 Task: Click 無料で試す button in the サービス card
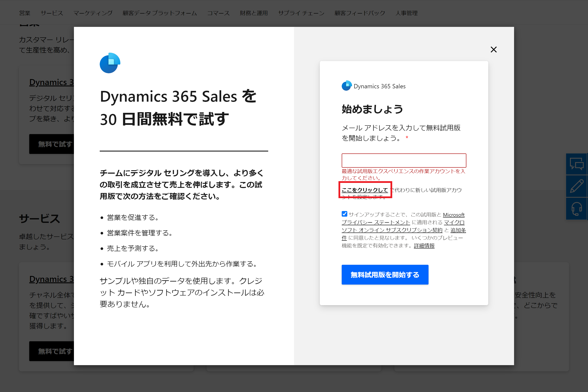pos(52,351)
